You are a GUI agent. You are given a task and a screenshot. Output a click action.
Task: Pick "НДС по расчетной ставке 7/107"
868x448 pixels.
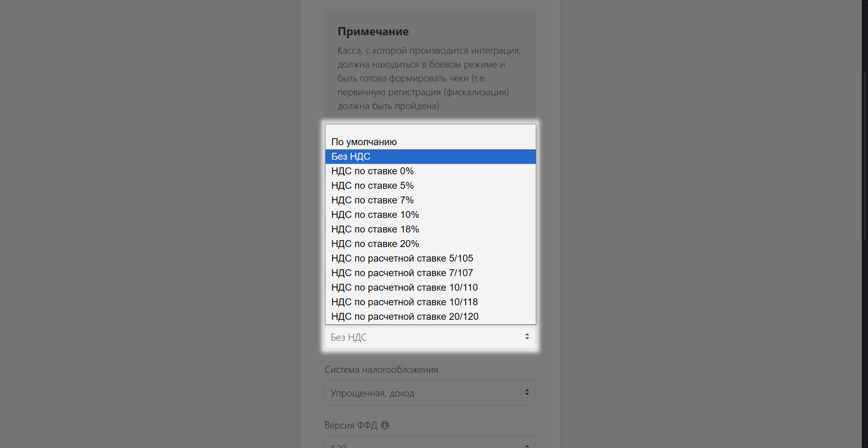(402, 273)
